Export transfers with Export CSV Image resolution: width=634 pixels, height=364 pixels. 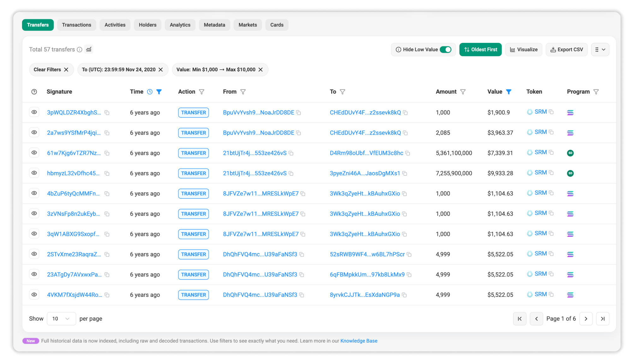point(567,50)
